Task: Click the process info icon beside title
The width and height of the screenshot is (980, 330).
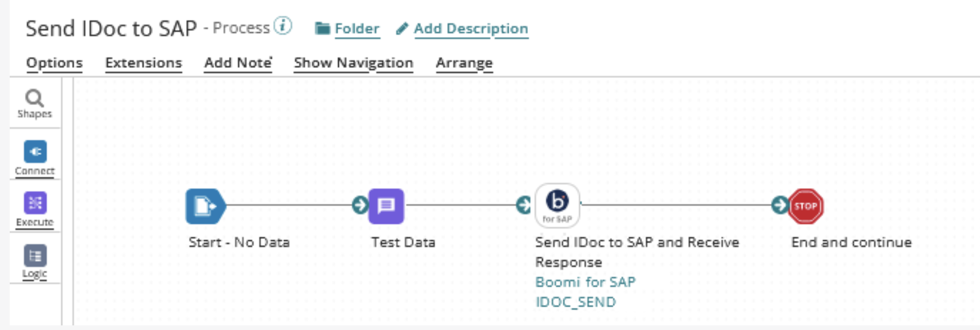Action: point(283,26)
